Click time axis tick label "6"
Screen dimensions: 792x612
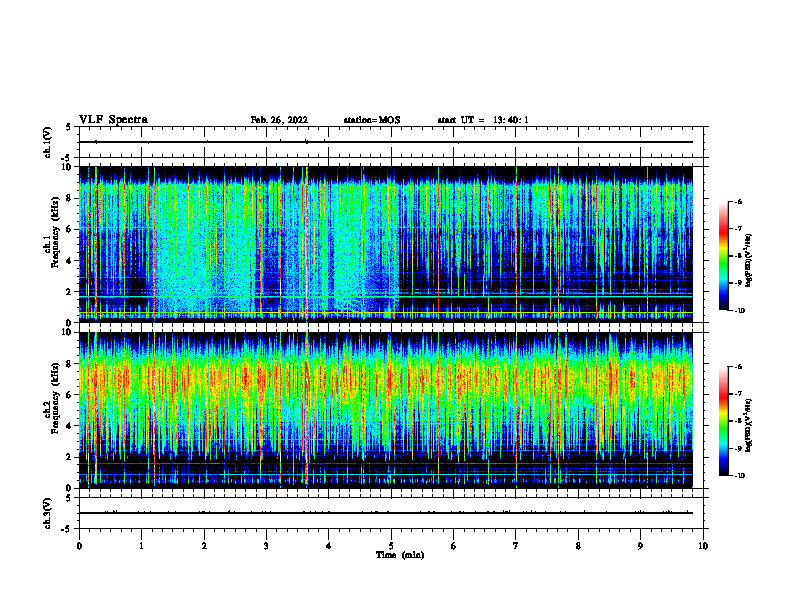click(x=453, y=546)
